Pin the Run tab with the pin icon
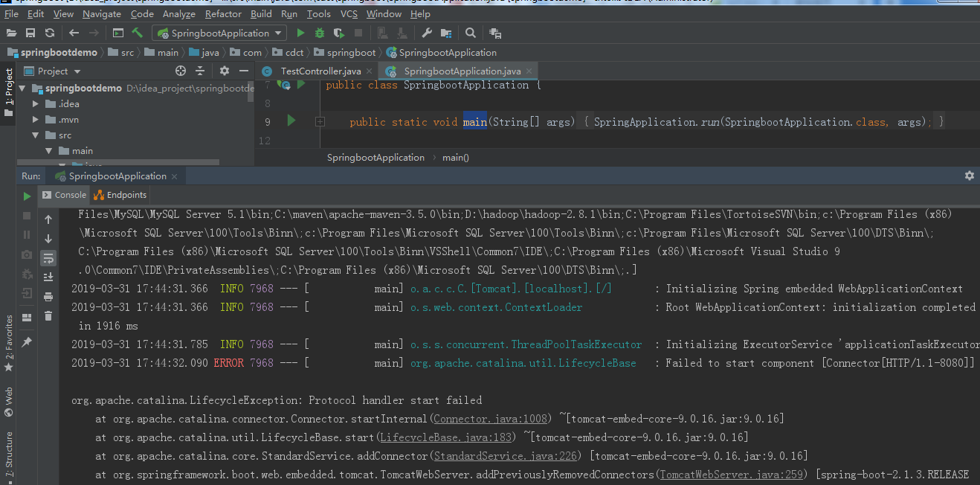 pyautogui.click(x=27, y=341)
